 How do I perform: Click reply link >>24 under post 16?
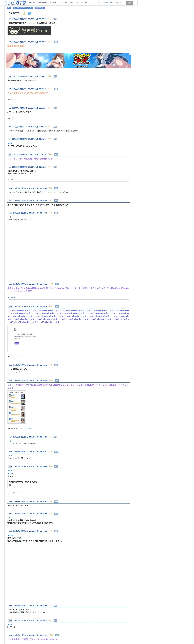click(x=28, y=428)
